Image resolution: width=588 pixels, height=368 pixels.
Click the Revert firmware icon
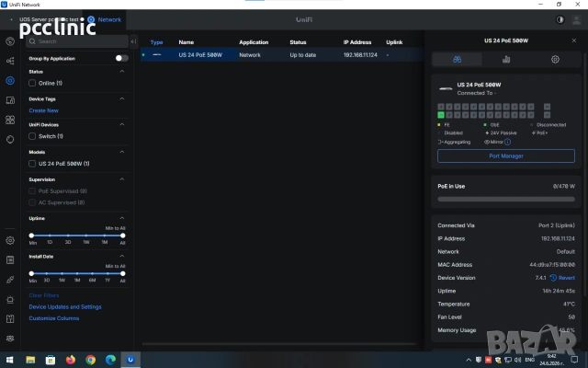point(553,278)
